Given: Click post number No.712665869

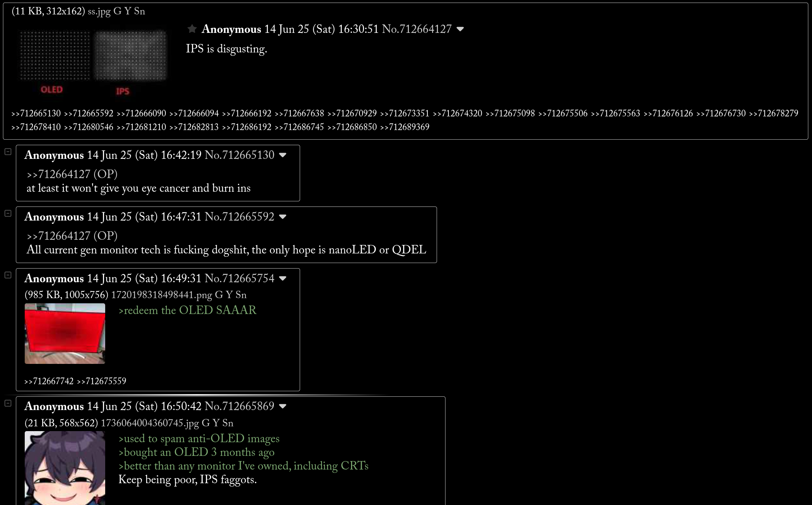Looking at the screenshot, I should 240,406.
